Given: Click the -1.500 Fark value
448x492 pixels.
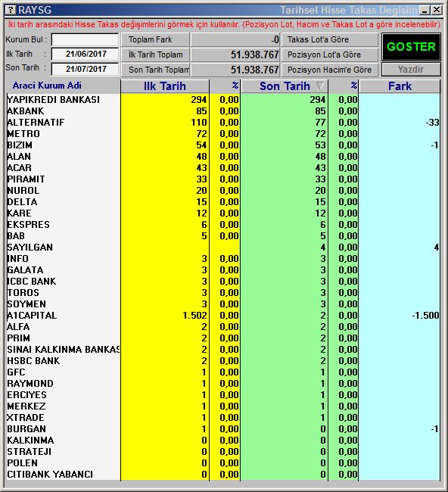Looking at the screenshot, I should 426,316.
